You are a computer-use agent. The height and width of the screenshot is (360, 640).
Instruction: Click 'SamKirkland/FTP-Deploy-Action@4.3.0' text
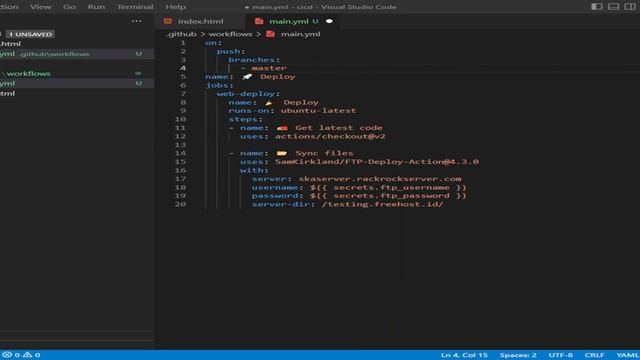point(377,162)
